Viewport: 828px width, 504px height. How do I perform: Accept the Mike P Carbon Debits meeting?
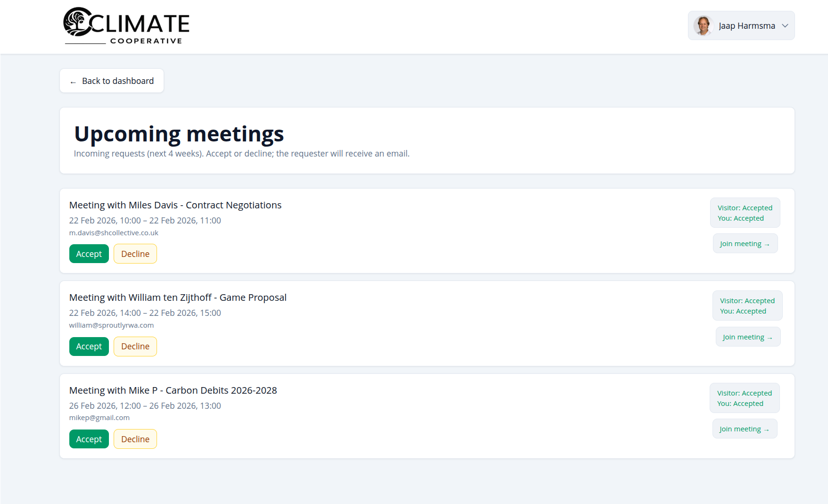coord(89,439)
